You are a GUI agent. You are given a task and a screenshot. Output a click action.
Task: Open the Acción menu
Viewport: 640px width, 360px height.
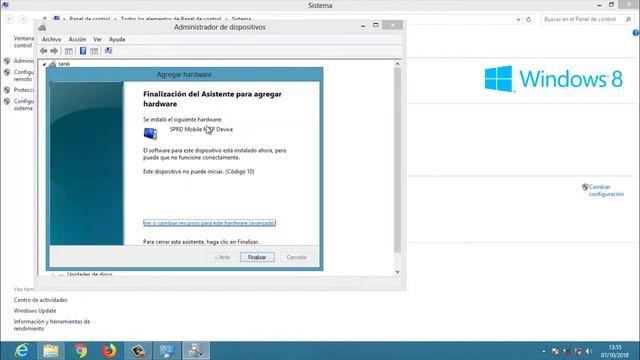77,40
